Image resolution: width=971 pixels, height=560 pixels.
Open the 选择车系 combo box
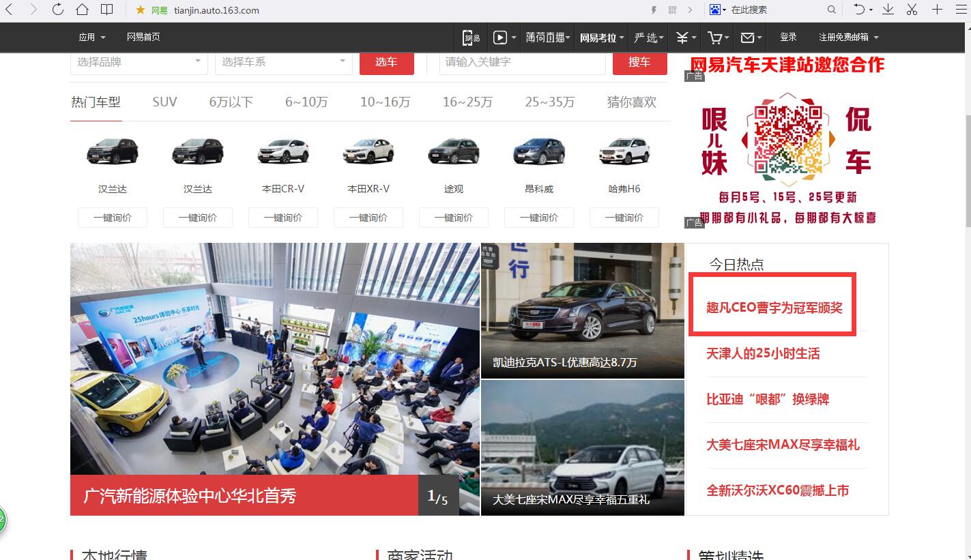coord(284,62)
